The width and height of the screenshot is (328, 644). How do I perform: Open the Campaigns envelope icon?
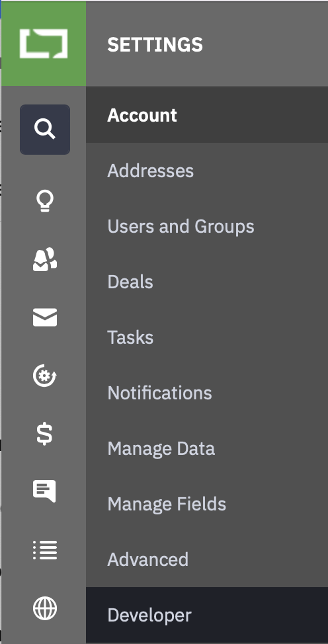(x=45, y=317)
